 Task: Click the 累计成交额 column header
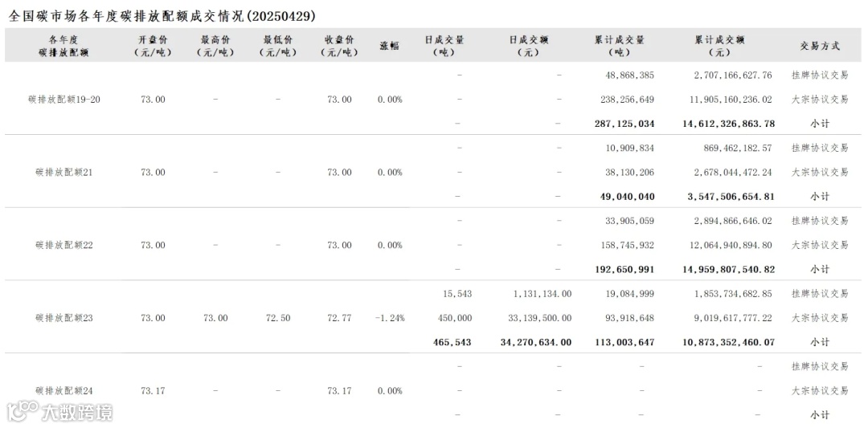tap(720, 46)
